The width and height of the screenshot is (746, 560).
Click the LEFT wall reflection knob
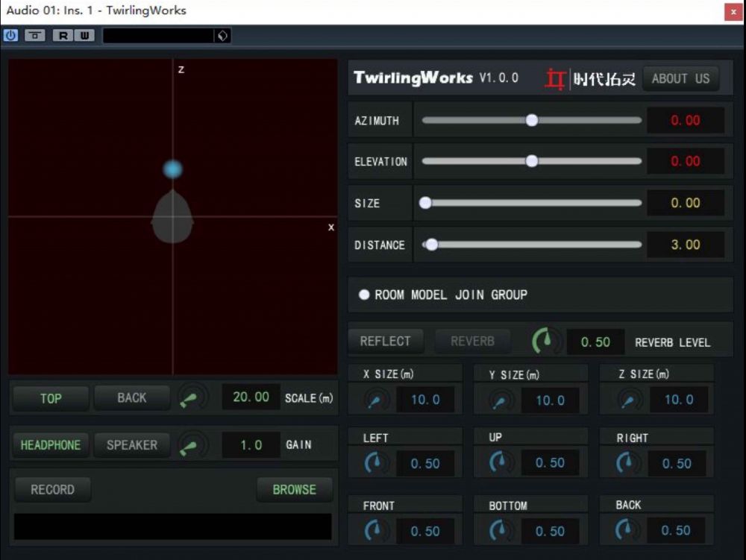377,464
